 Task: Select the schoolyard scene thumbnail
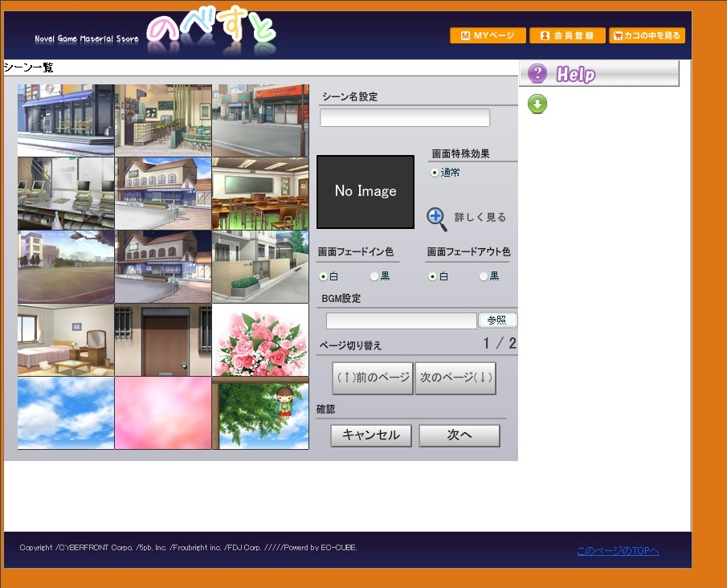66,267
